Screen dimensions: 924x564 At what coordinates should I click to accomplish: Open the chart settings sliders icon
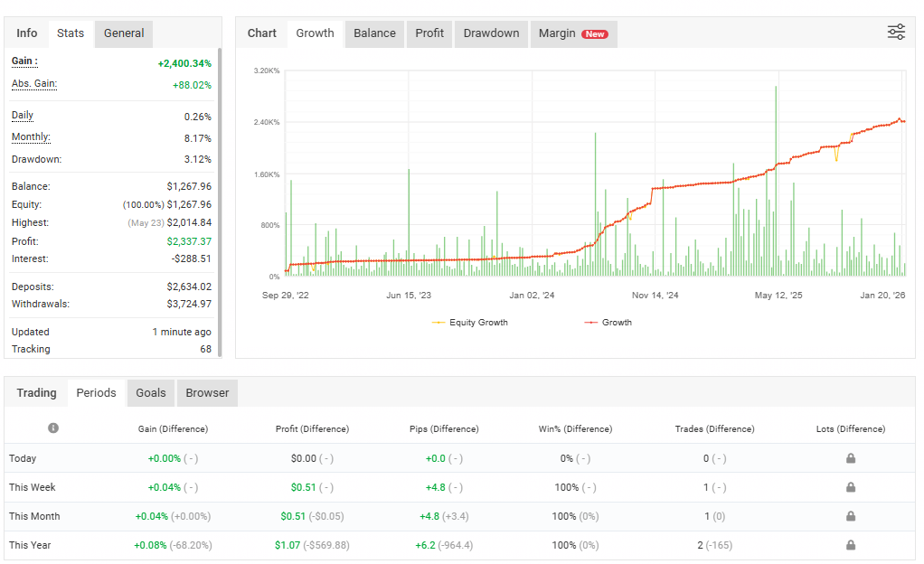(896, 33)
